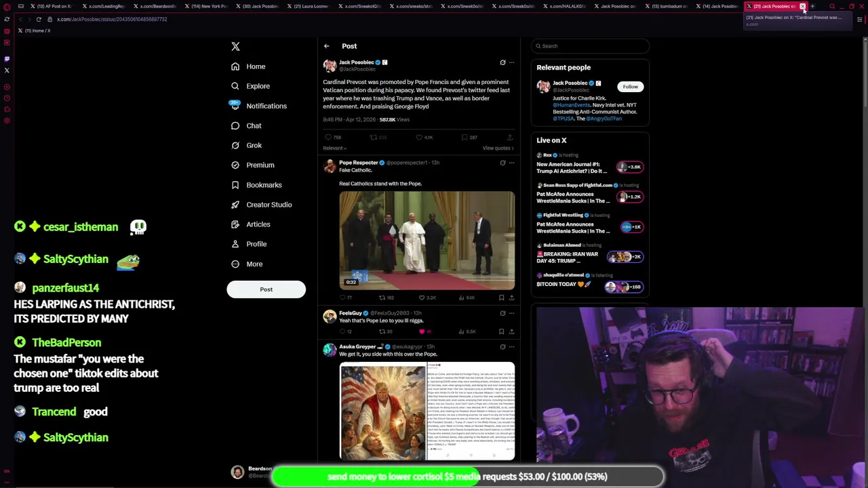The image size is (868, 488).
Task: Open more options on Pope Respecter's reply
Action: point(512,163)
